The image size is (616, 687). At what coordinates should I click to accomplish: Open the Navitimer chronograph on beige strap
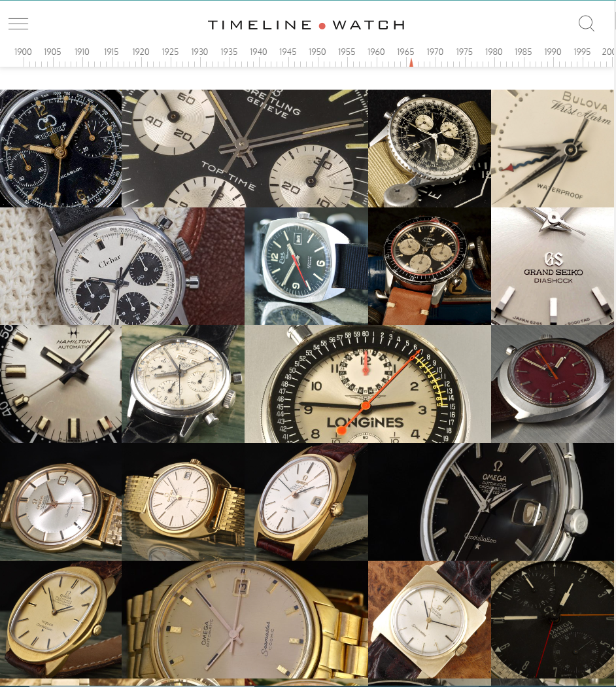click(430, 148)
